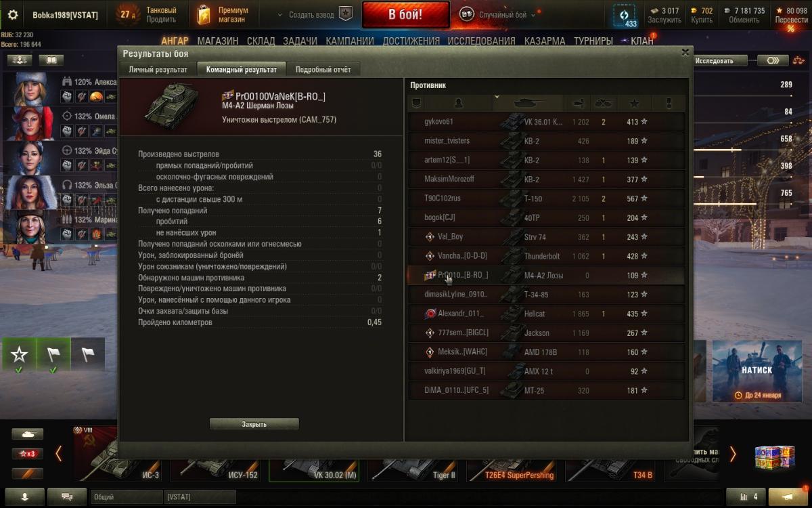Sort enemies by player name icon
Screen dimensions: 812x508
[x=459, y=103]
